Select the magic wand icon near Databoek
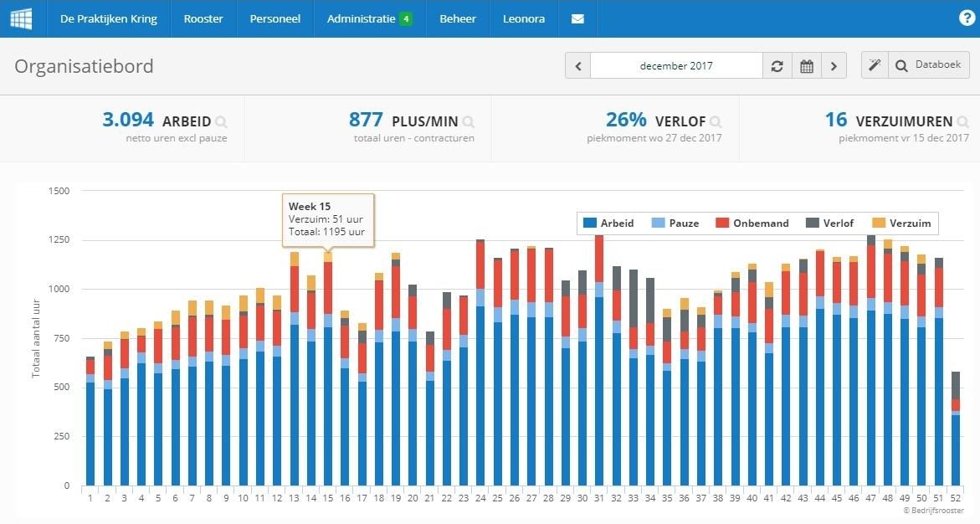The width and height of the screenshot is (980, 524). click(x=874, y=64)
